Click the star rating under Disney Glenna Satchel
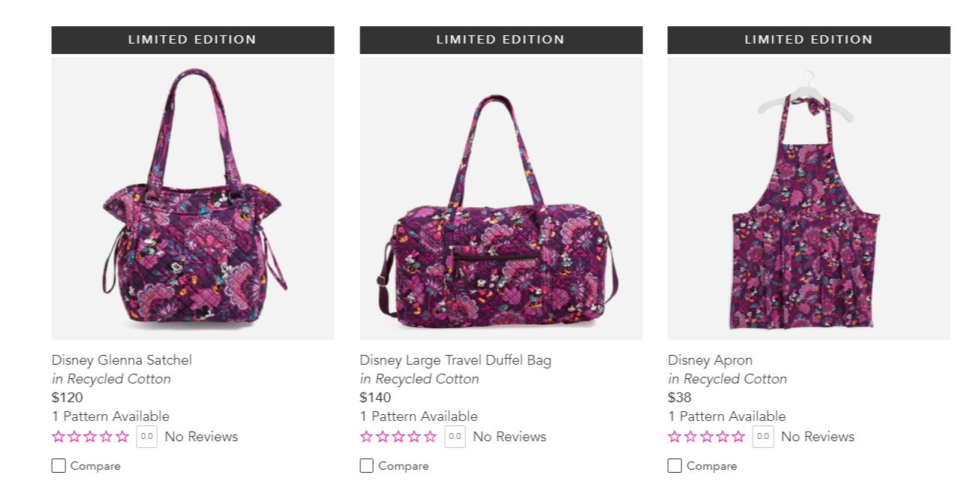Viewport: 980px width, 502px height. coord(91,437)
